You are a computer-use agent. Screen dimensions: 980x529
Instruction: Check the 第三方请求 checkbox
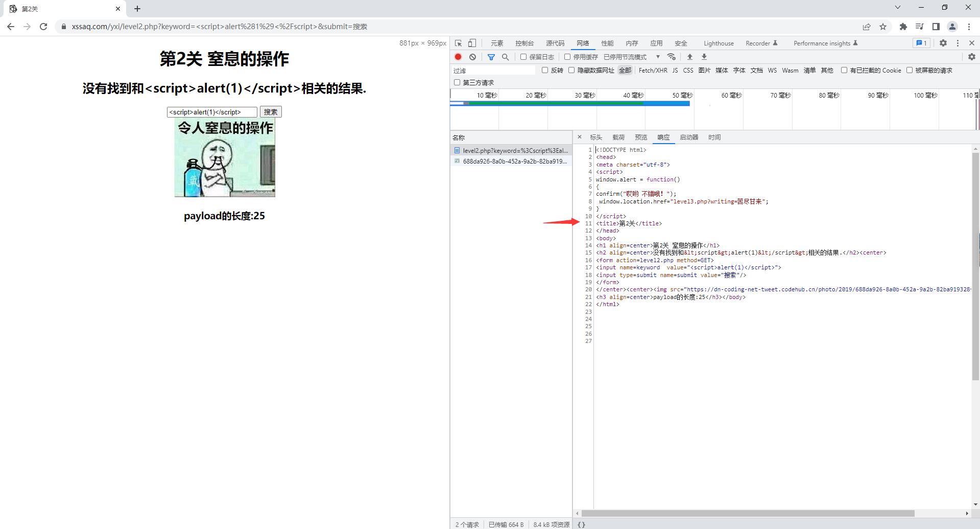coord(457,82)
